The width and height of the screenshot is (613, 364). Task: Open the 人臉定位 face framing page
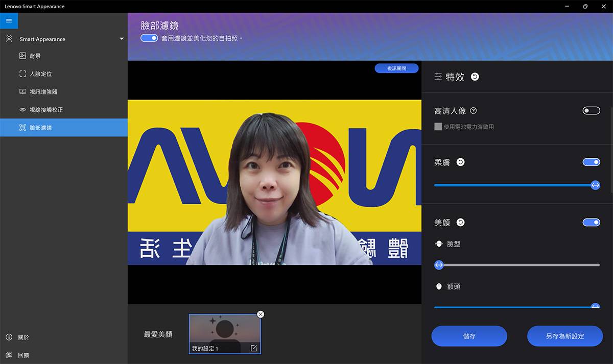click(64, 74)
